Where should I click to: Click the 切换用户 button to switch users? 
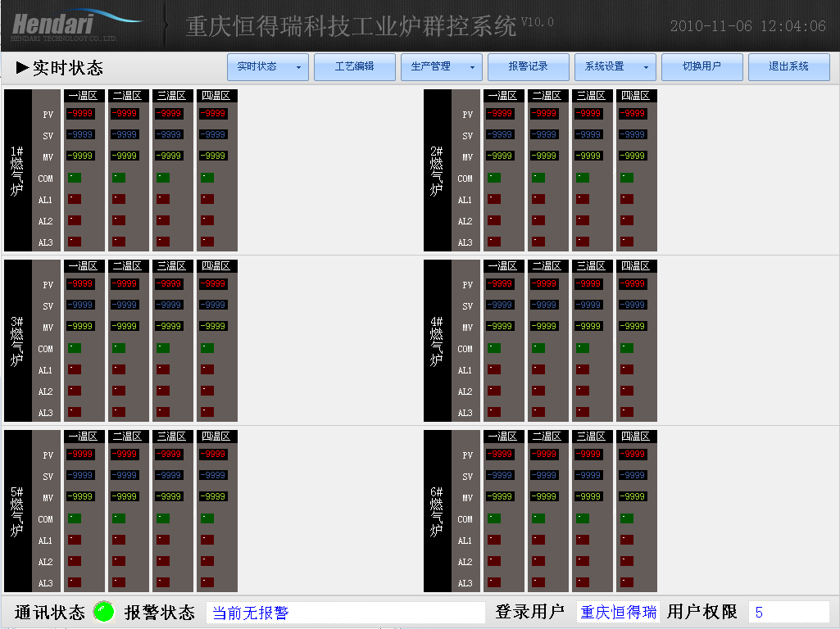(702, 67)
